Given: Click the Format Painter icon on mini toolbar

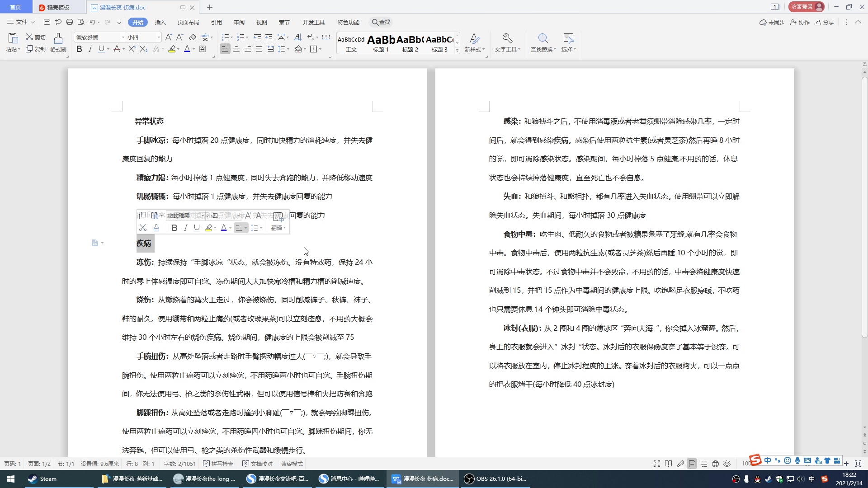Looking at the screenshot, I should [156, 228].
